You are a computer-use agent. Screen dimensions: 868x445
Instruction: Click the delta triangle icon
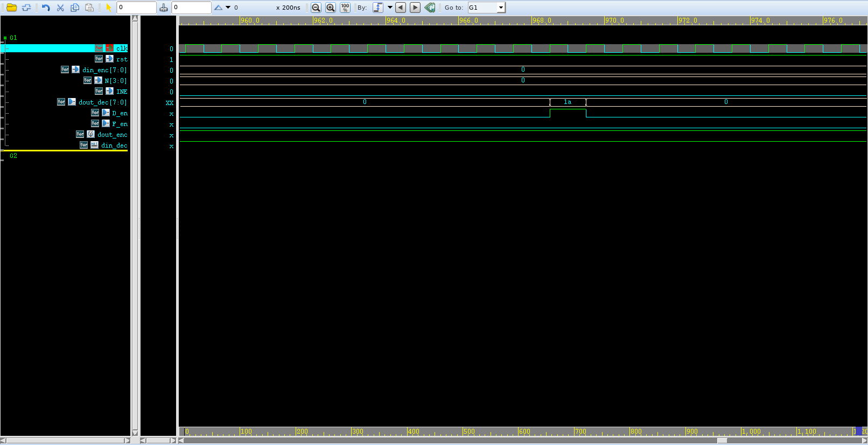coord(218,8)
